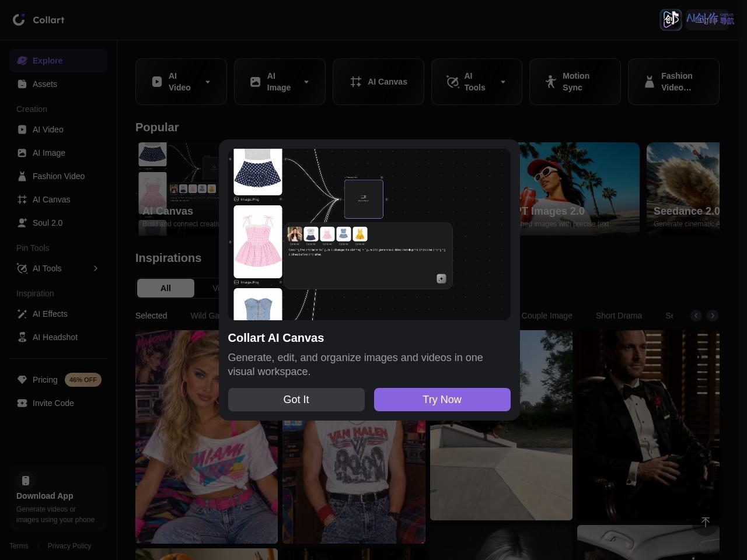Open AI Canvas from the sidebar
Viewport: 747px width, 560px height.
(58, 199)
